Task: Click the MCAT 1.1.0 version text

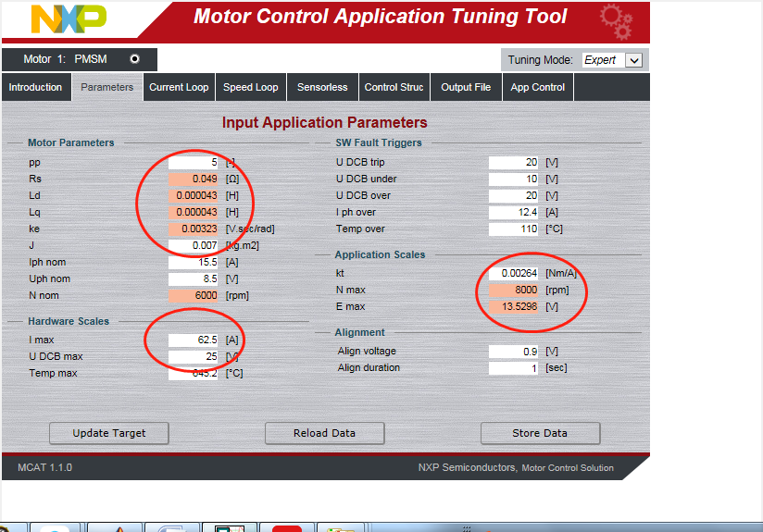Action: (44, 467)
